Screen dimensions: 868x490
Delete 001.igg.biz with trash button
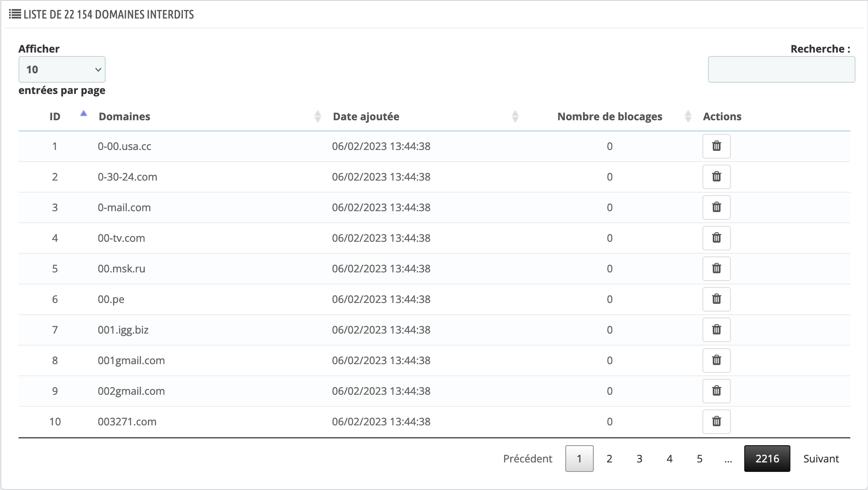pyautogui.click(x=716, y=330)
